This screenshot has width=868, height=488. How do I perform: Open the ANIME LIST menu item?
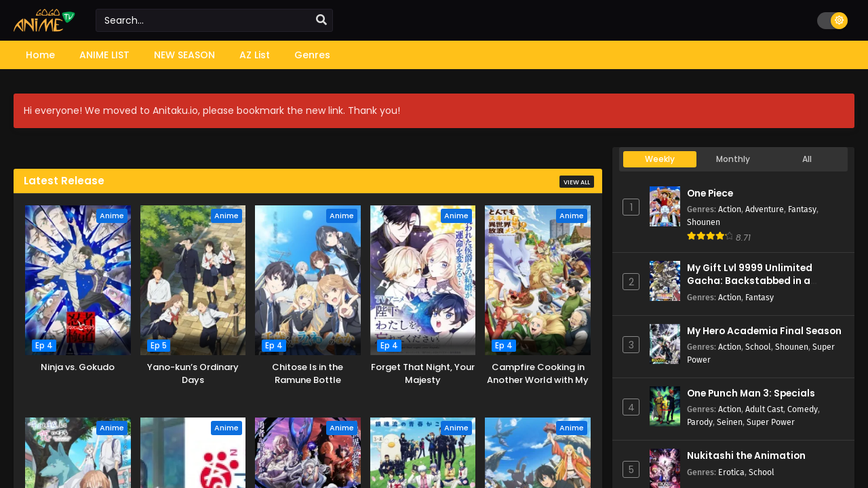coord(104,55)
